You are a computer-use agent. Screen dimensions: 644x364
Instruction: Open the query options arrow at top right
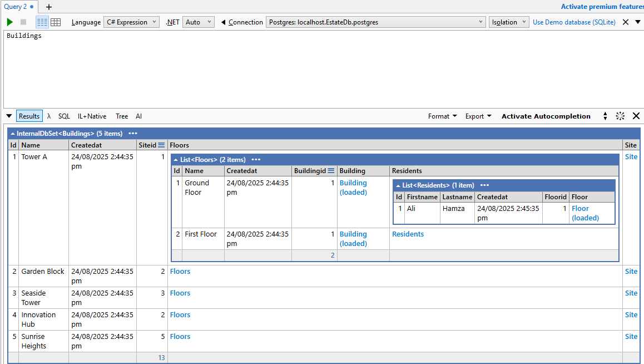(638, 22)
